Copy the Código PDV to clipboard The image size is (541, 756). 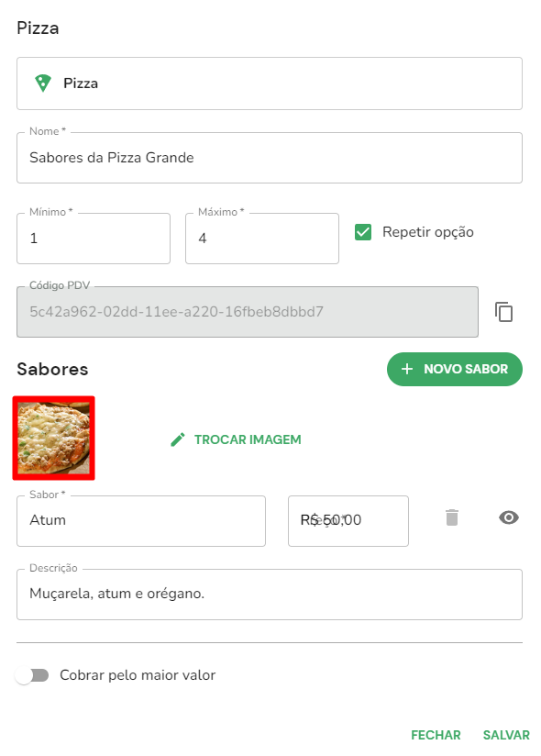(x=504, y=312)
